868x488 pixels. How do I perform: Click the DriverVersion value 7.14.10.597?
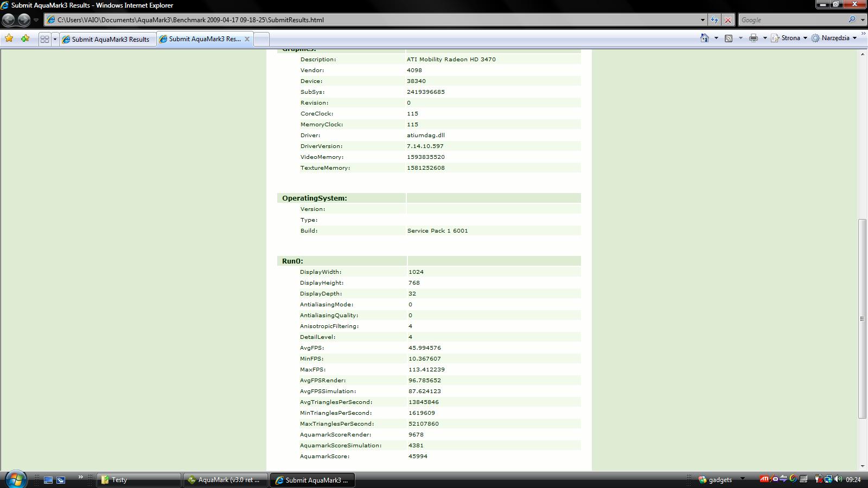tap(425, 146)
